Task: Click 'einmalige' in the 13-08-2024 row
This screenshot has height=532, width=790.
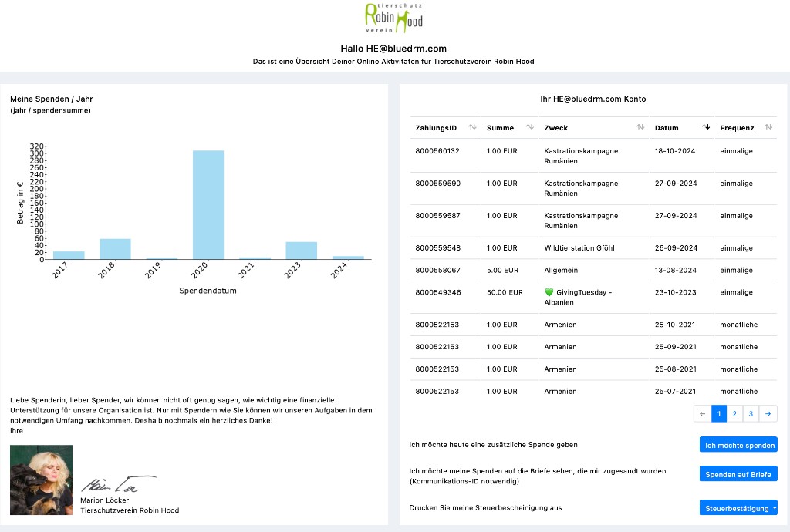Action: click(736, 270)
